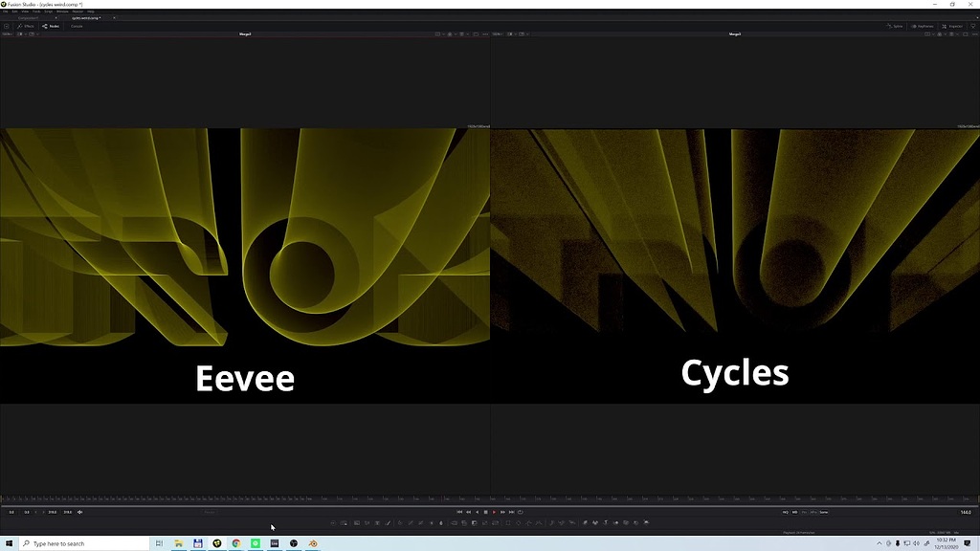
Task: Add a Rectangle mask tool
Action: coord(507,523)
